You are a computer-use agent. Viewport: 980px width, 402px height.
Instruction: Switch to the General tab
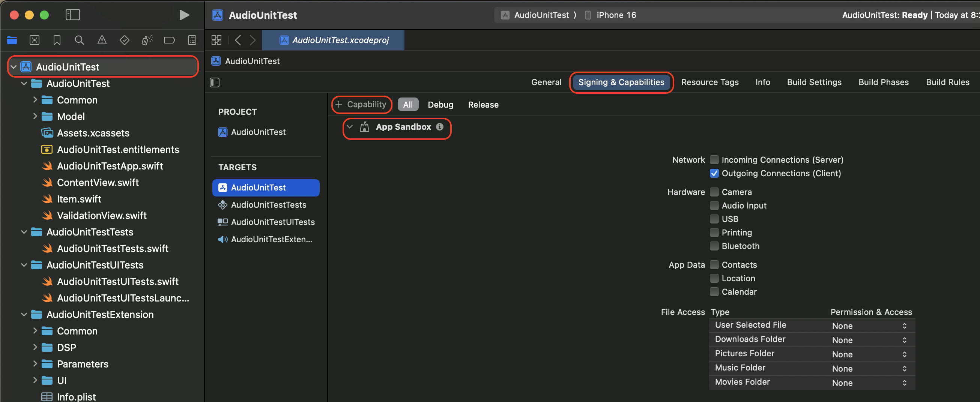(x=546, y=82)
